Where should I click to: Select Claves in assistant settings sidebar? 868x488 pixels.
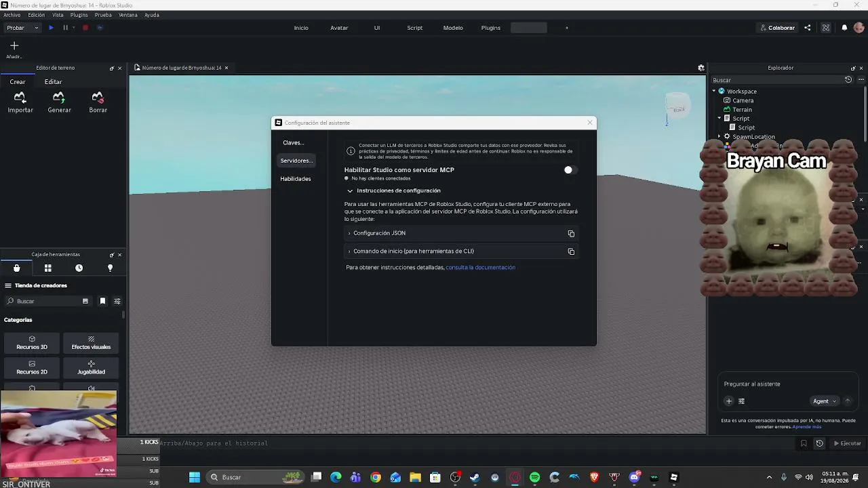[x=294, y=143]
